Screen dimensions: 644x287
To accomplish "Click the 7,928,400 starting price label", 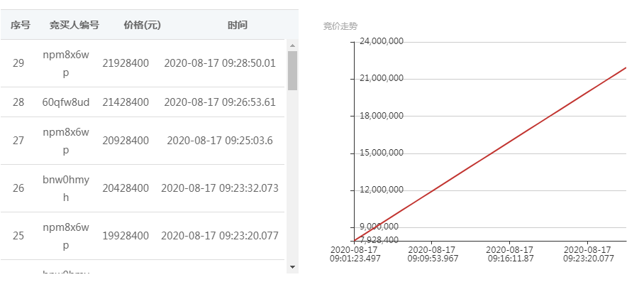I will [x=379, y=239].
